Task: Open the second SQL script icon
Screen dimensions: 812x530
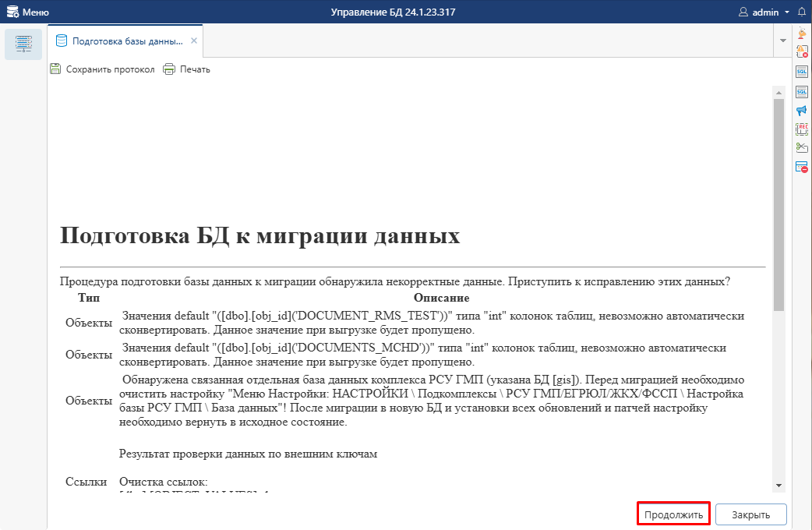Action: pyautogui.click(x=802, y=92)
